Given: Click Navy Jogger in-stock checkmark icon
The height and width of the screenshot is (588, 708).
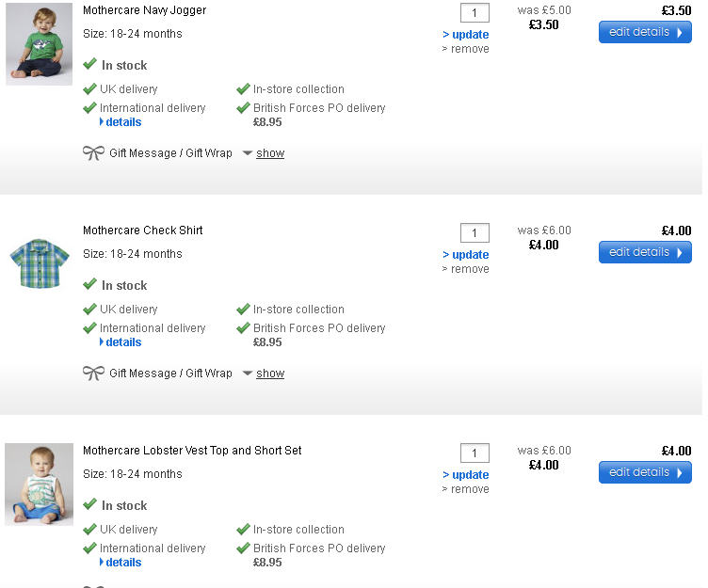Looking at the screenshot, I should pos(89,65).
